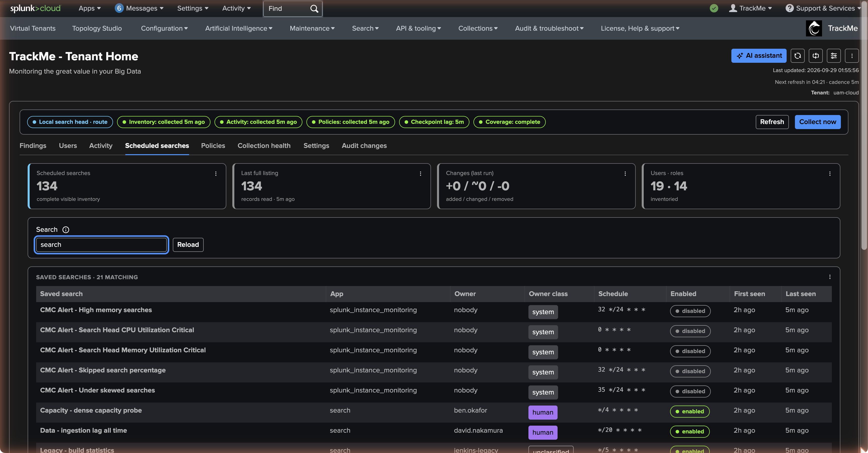Click the Search info icon
The width and height of the screenshot is (868, 453).
[x=66, y=230]
